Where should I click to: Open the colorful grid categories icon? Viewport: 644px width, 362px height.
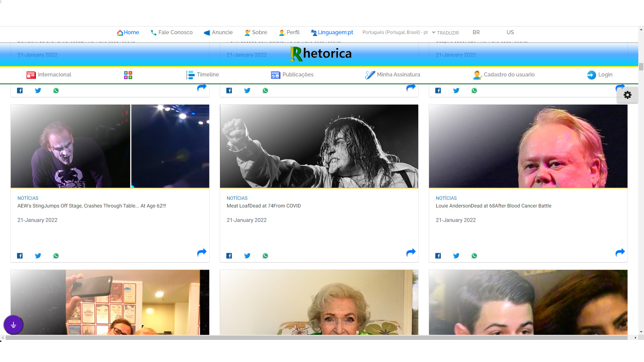tap(128, 75)
